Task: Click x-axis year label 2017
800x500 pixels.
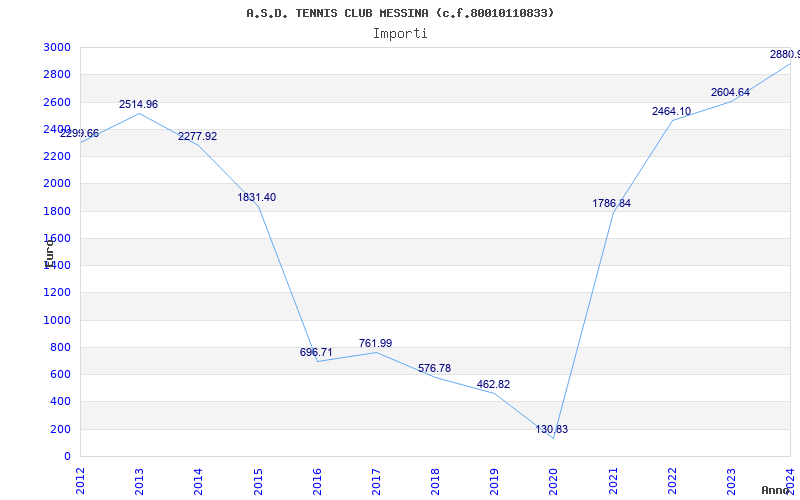Action: 376,481
